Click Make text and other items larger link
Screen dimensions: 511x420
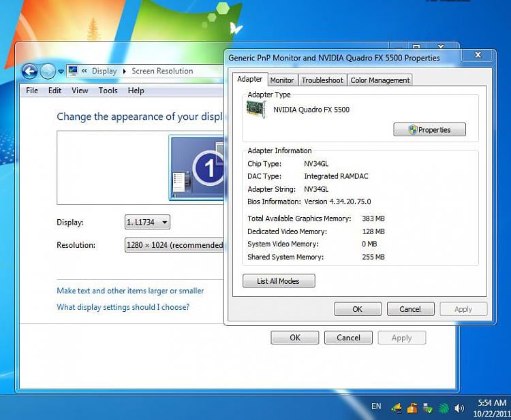tap(130, 291)
